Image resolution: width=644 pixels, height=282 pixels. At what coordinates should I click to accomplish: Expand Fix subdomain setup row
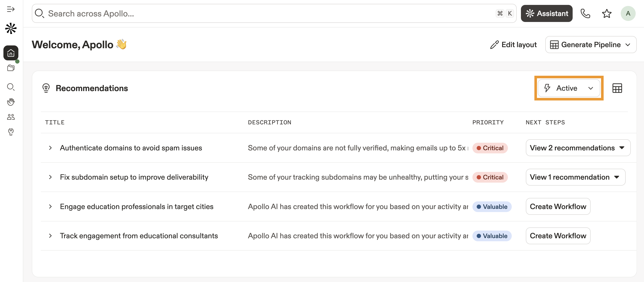click(x=50, y=177)
